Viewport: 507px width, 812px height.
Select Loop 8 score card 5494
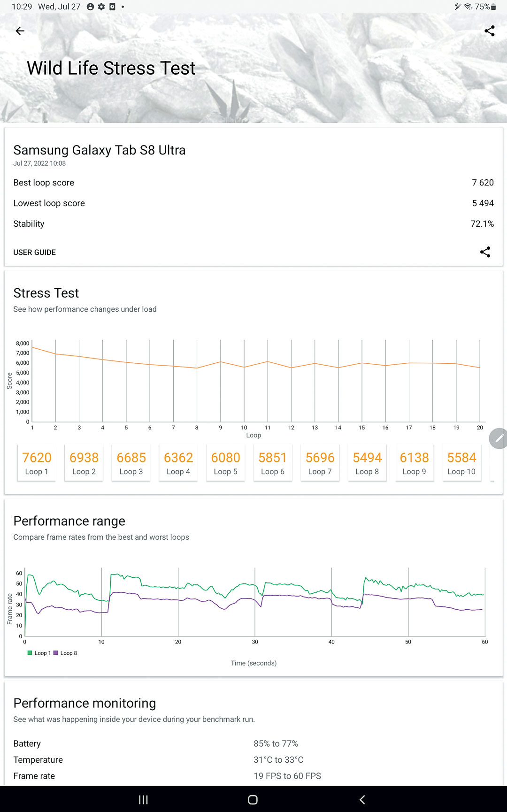click(367, 463)
